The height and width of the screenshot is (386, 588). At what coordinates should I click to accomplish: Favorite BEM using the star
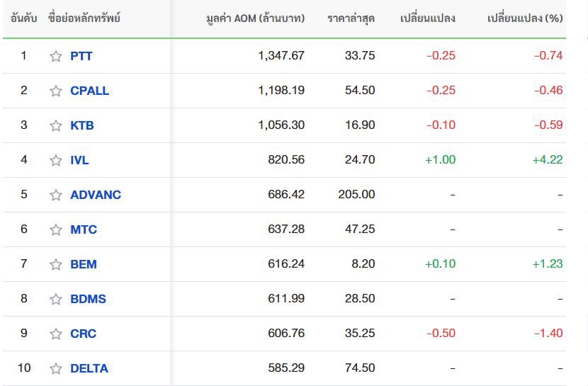tap(56, 264)
